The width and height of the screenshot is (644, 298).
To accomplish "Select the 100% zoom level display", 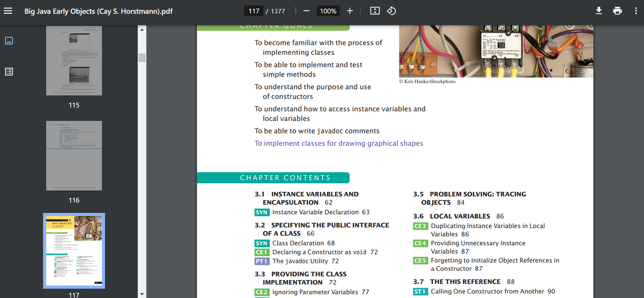I will [328, 10].
